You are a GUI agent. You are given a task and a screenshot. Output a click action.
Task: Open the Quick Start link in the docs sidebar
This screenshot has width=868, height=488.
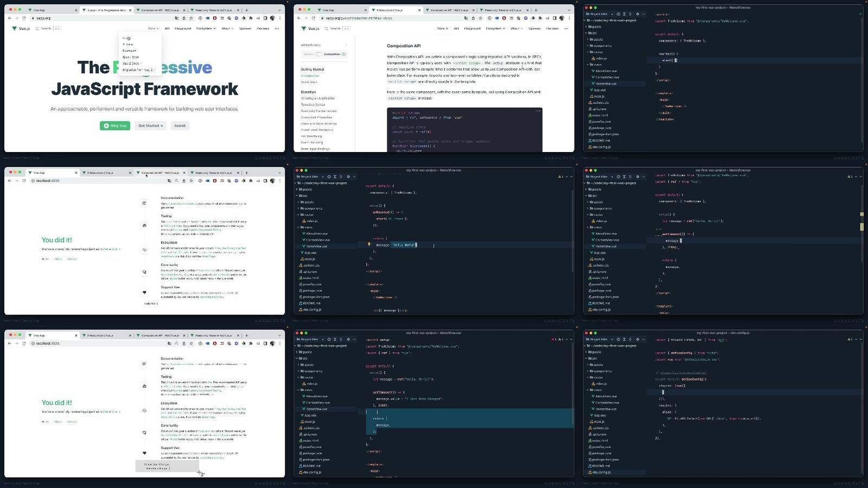309,82
